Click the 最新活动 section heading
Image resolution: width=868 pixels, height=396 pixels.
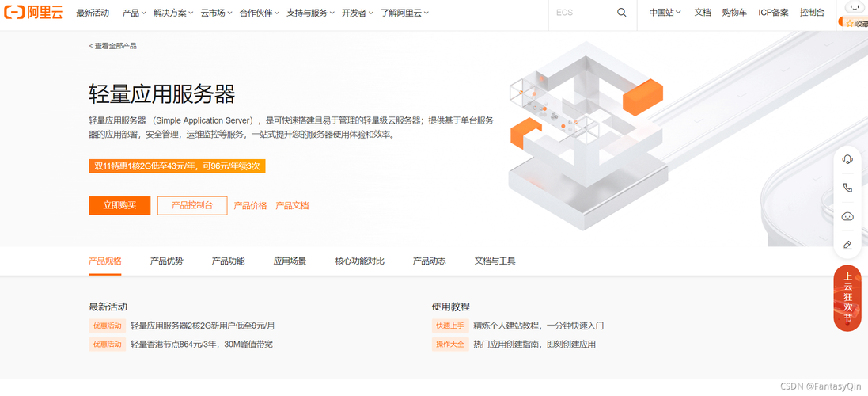[108, 307]
